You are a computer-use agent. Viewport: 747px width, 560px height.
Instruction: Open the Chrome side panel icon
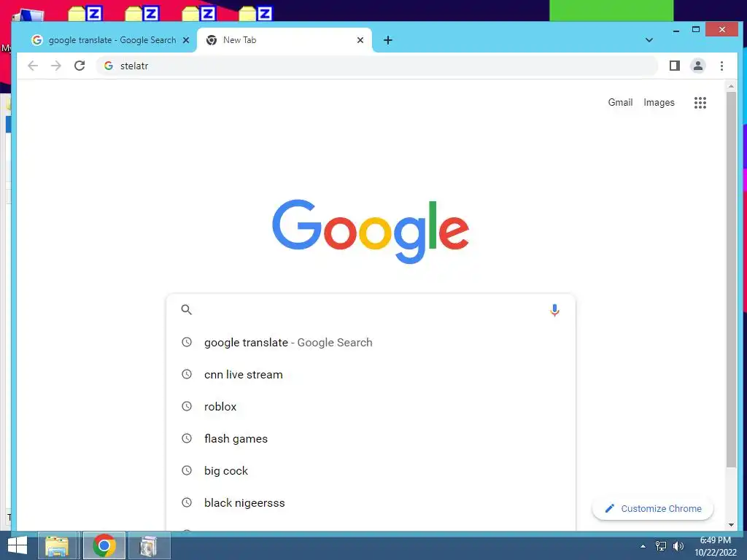tap(675, 66)
